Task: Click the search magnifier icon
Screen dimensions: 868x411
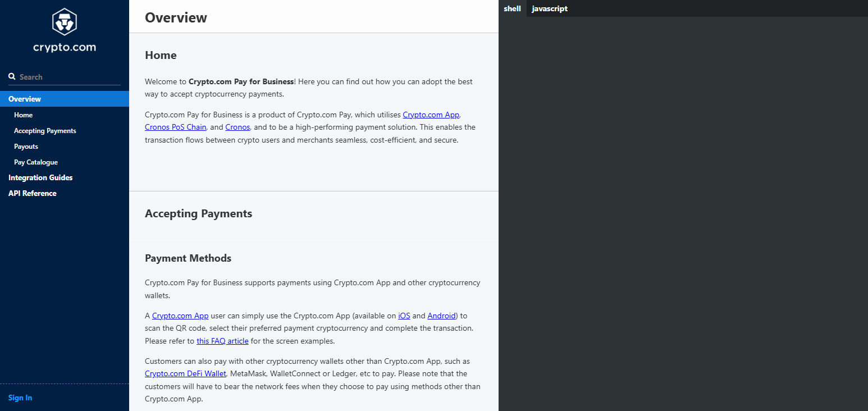Action: (x=12, y=76)
